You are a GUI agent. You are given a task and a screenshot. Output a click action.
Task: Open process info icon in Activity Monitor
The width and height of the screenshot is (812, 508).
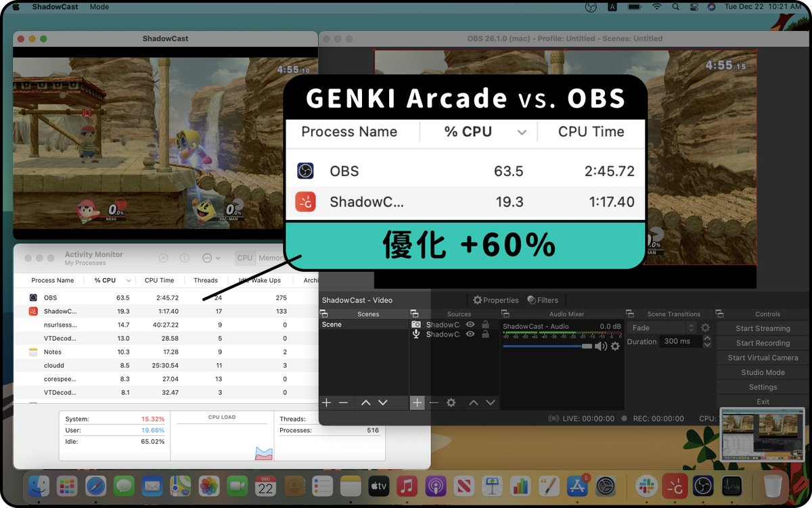(x=185, y=258)
